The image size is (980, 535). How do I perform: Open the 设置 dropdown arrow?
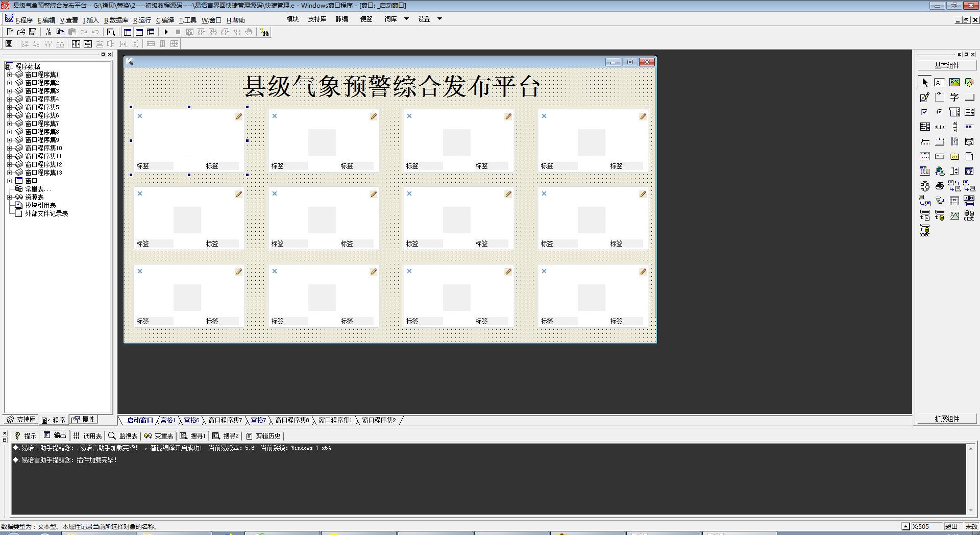point(439,19)
